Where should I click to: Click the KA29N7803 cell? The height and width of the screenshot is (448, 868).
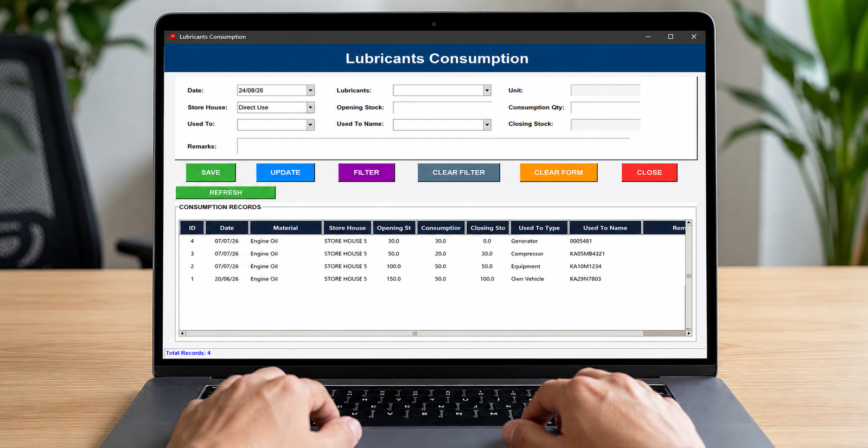585,279
